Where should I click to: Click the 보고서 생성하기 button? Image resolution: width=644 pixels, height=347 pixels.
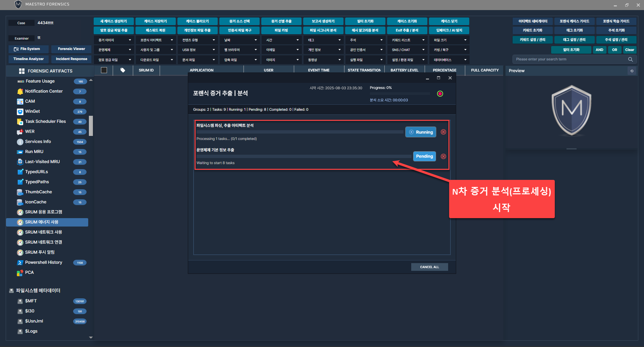click(x=323, y=21)
